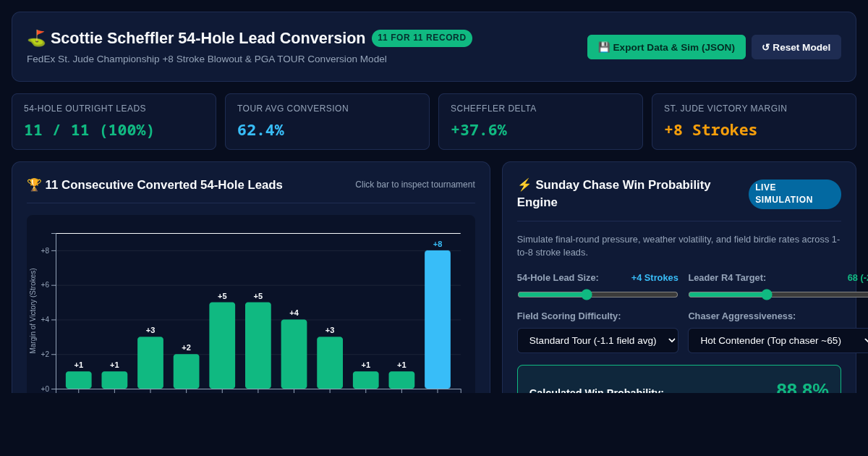Inspect the second +1 bar in chart
Screen dimensions: 868x456
coord(114,380)
